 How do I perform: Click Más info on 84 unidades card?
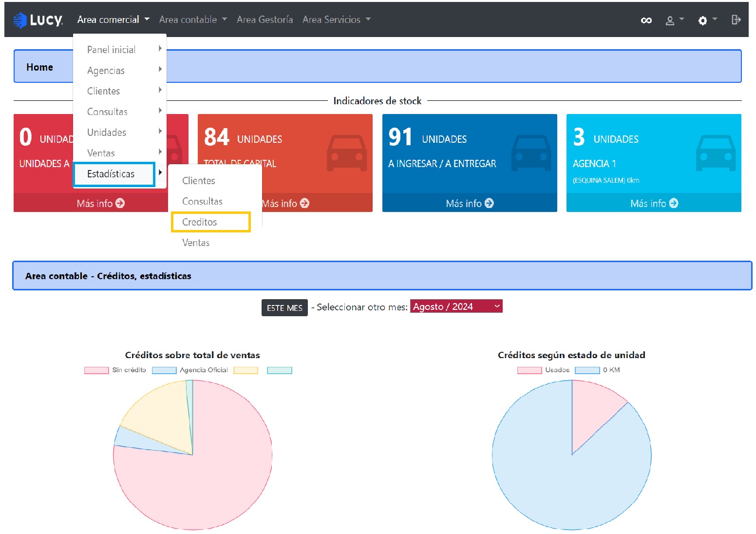click(x=285, y=203)
